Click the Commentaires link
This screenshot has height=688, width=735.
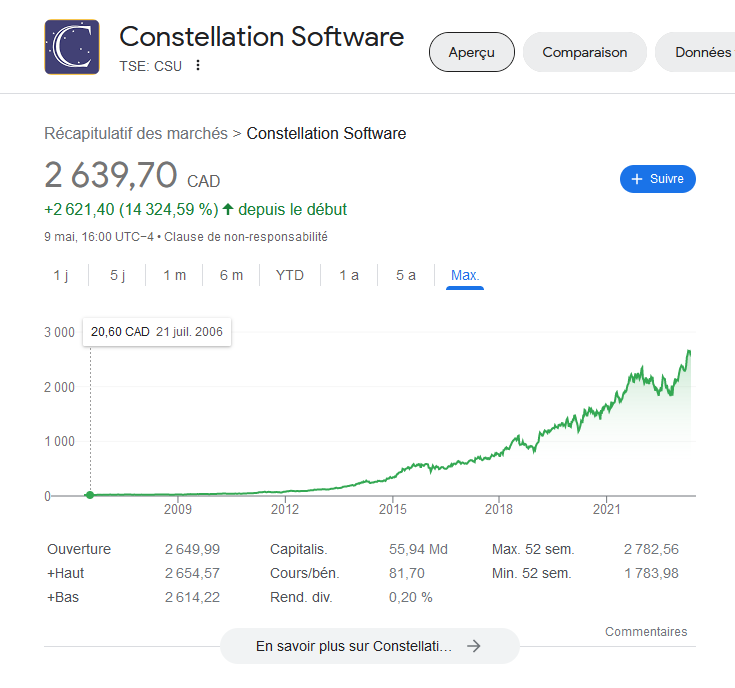tap(646, 631)
